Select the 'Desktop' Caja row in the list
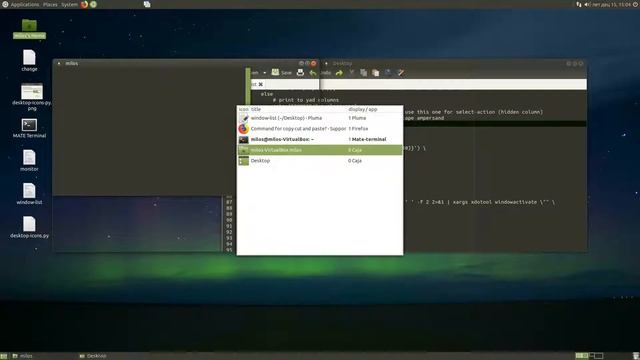640x360 pixels. tap(320, 160)
